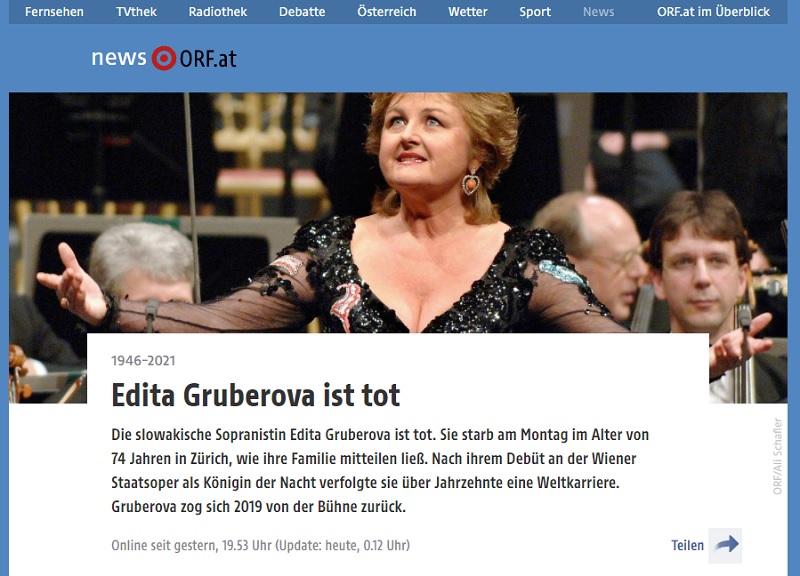Image resolution: width=800 pixels, height=576 pixels.
Task: Click the Teilen share label
Action: (x=687, y=545)
